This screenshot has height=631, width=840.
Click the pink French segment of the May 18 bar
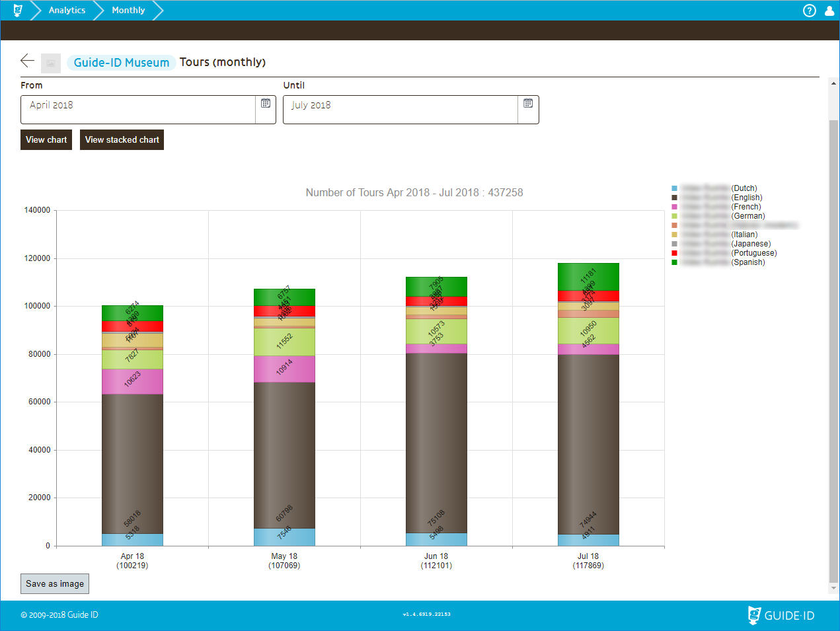tap(284, 369)
